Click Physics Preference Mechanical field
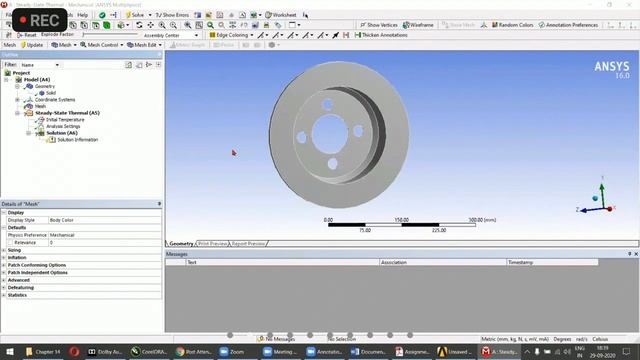This screenshot has width=640, height=360. click(x=105, y=235)
